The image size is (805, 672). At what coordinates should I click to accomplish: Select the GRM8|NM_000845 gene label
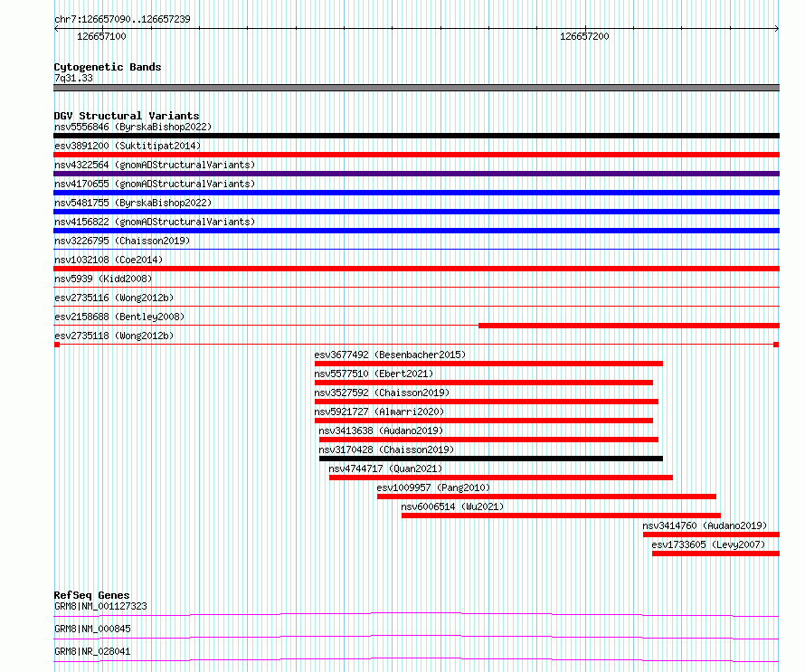pyautogui.click(x=92, y=629)
